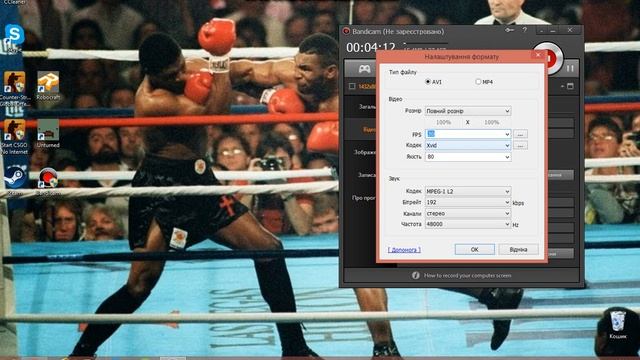Close the format settings dialog
The width and height of the screenshot is (640, 360).
click(538, 55)
